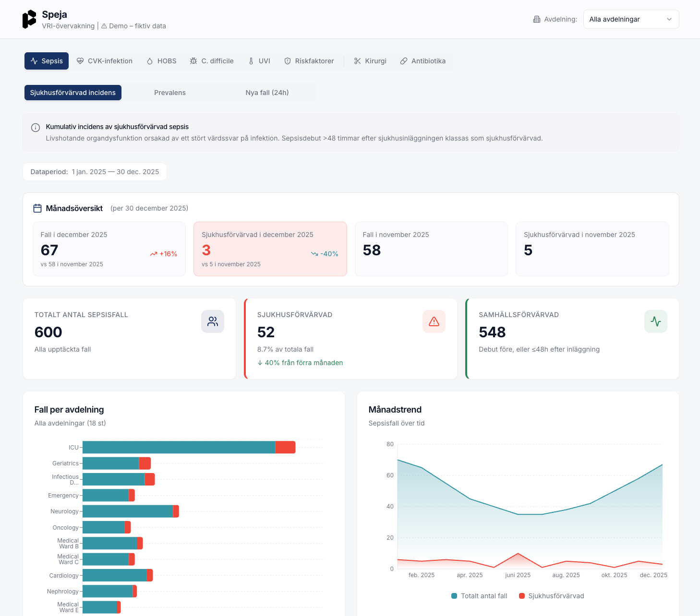
Task: Click the down arrow before 40% från förra månaden
Action: [x=260, y=363]
